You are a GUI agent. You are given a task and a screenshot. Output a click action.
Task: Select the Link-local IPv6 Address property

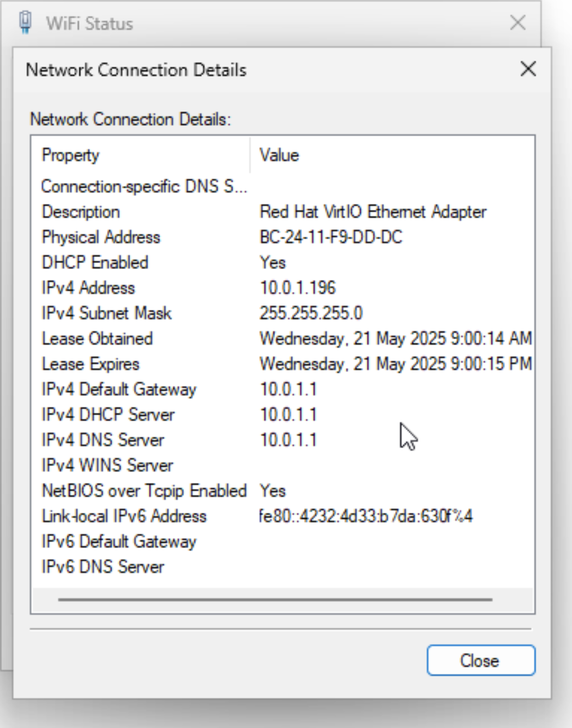(x=124, y=516)
